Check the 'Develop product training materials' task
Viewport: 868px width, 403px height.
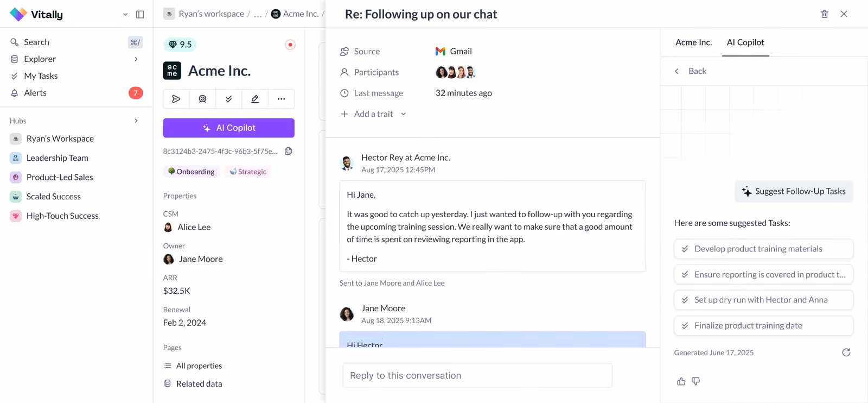pos(685,249)
